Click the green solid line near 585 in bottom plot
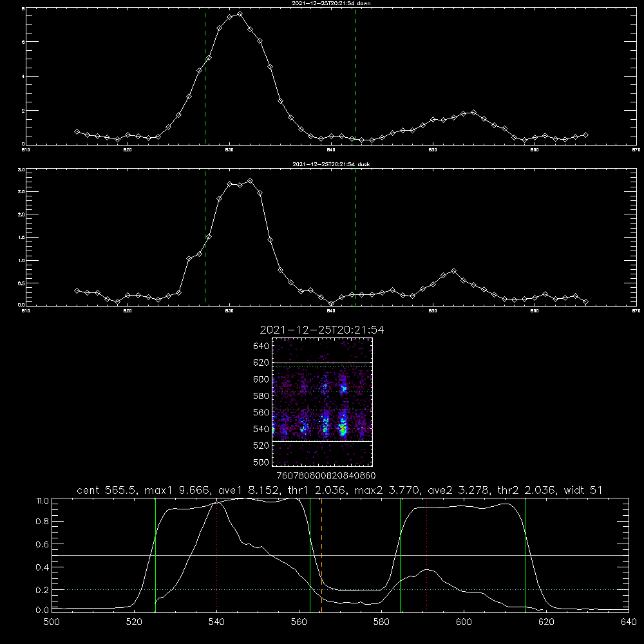Viewport: 644px width, 644px height. (x=400, y=555)
